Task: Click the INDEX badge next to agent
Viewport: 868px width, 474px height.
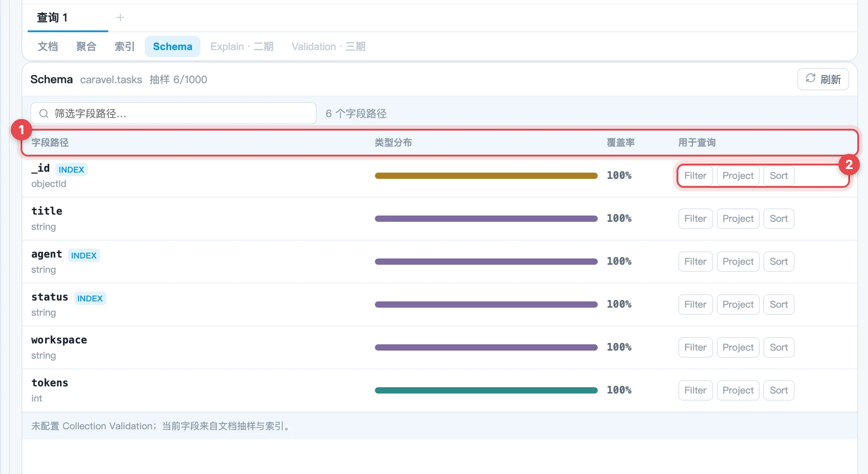Action: [84, 255]
